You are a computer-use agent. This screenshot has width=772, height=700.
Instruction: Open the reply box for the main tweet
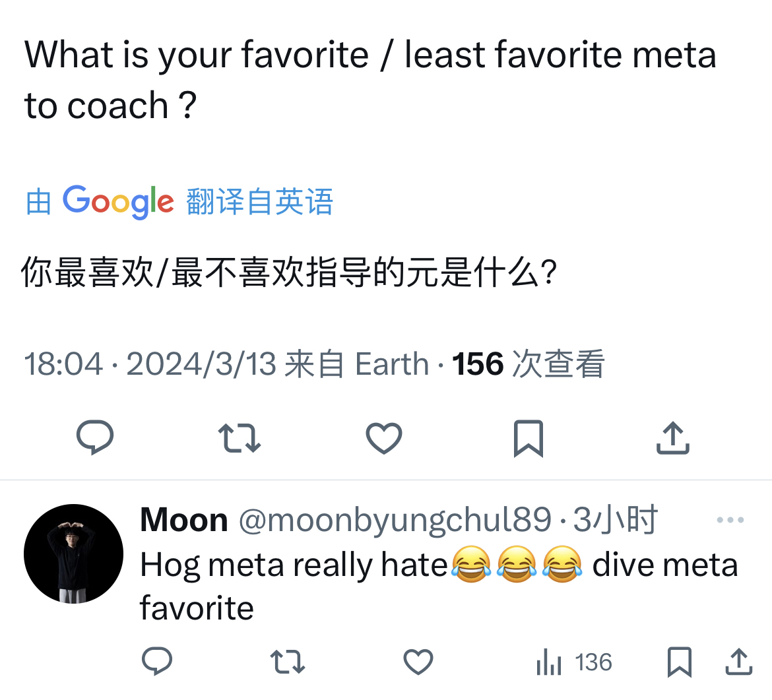(x=95, y=437)
